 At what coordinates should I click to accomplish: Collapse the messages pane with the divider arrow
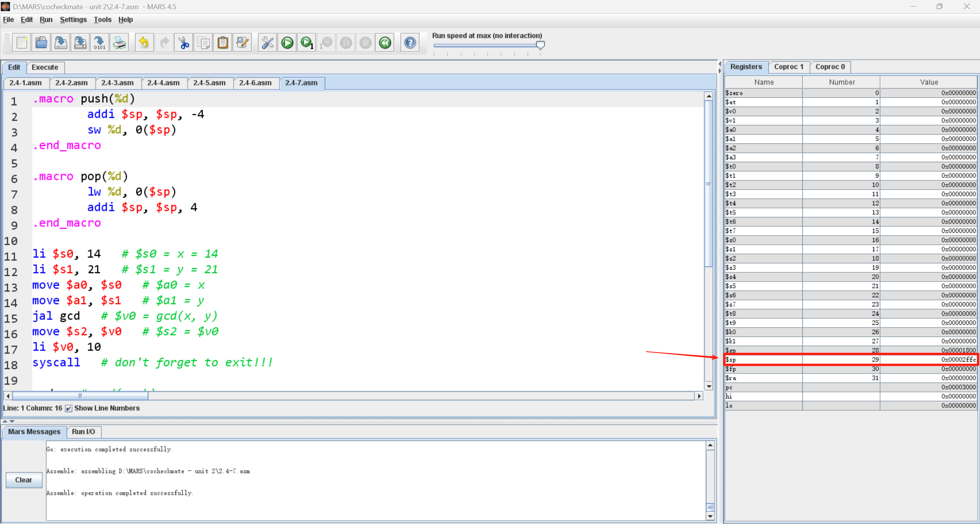click(x=12, y=421)
